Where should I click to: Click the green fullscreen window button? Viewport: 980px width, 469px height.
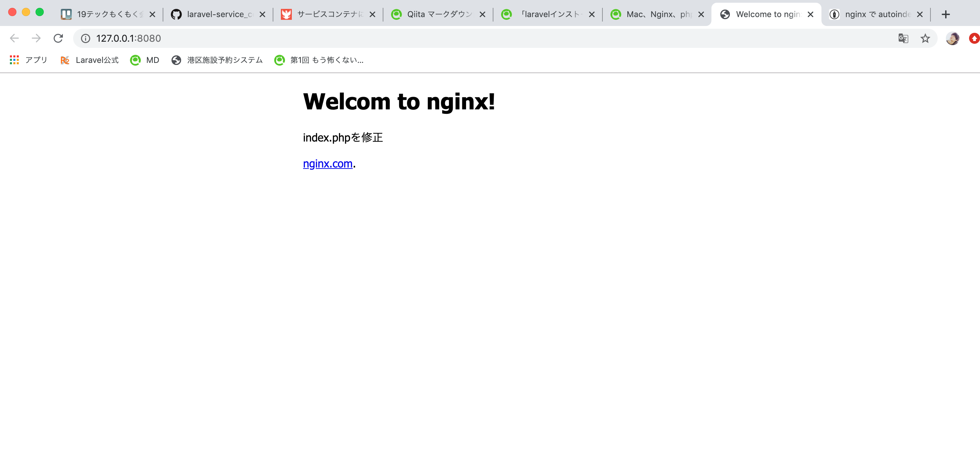click(40, 12)
